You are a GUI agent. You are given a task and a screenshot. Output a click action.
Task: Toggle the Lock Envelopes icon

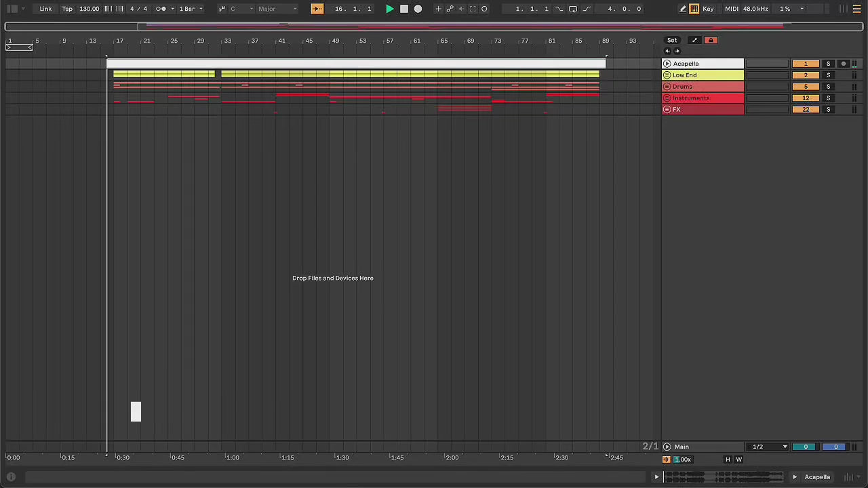click(711, 40)
